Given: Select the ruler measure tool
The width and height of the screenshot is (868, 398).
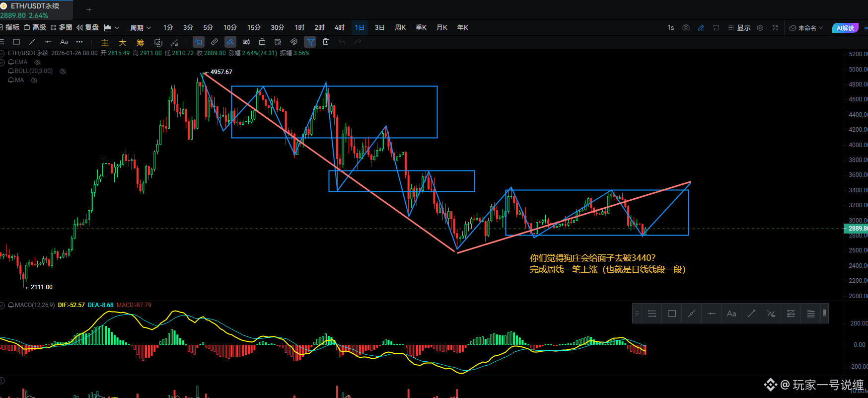Looking at the screenshot, I should tap(215, 42).
